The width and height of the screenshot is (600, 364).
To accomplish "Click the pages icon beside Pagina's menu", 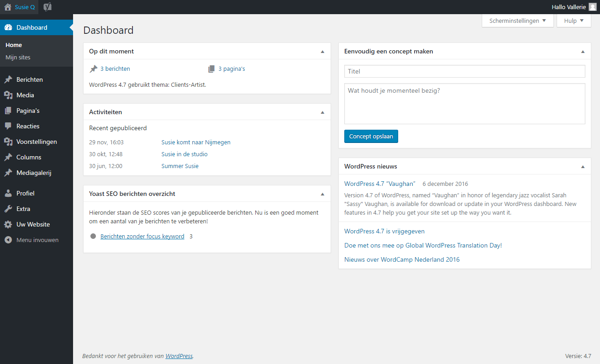I will [x=8, y=111].
